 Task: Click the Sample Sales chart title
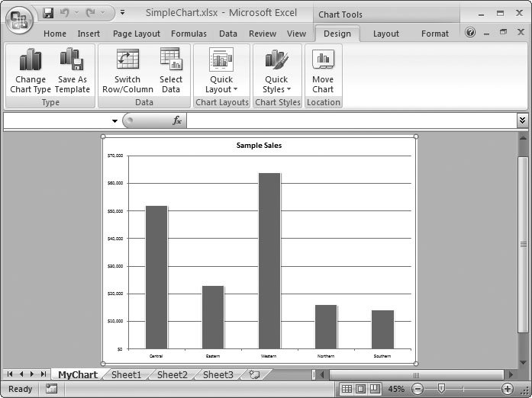259,146
